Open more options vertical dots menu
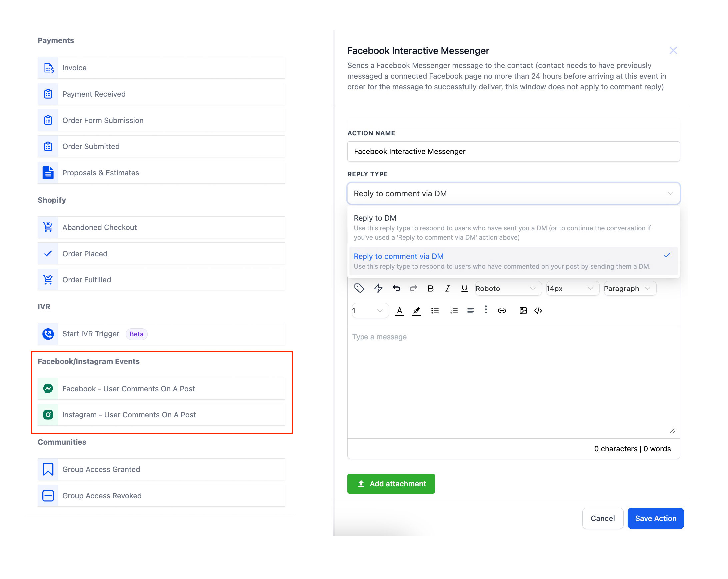 coord(485,310)
